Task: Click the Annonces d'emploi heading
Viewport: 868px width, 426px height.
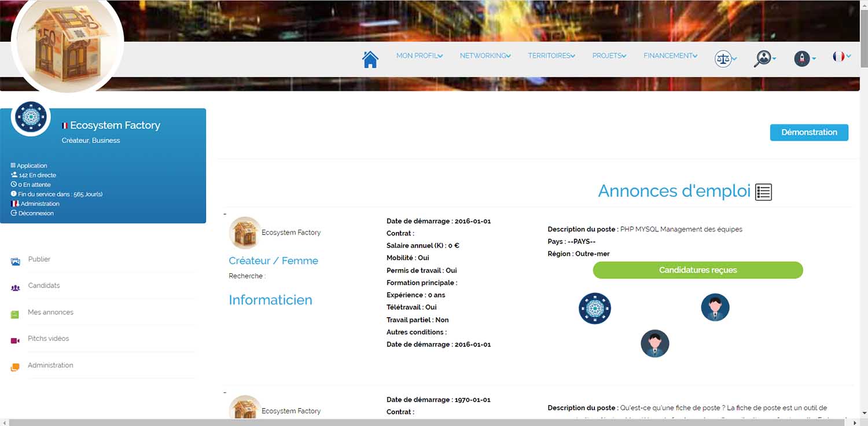Action: [674, 191]
